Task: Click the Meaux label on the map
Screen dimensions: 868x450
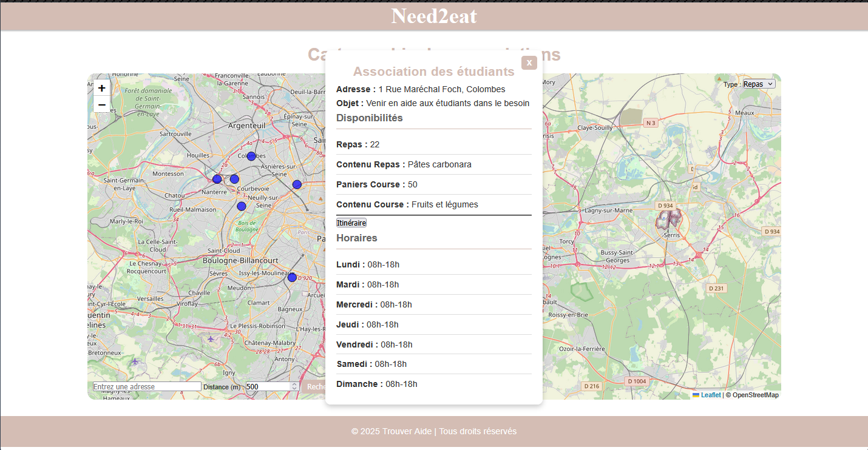Action: tap(744, 113)
